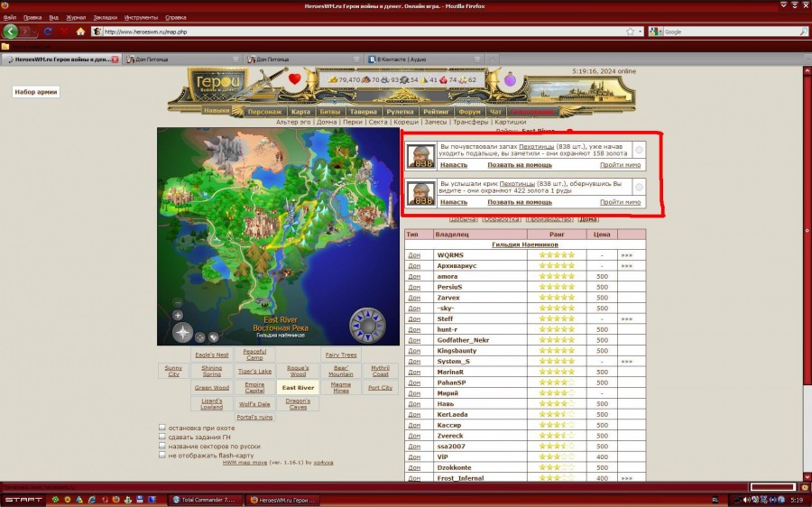
Task: Open the Файл menu
Action: click(x=9, y=17)
